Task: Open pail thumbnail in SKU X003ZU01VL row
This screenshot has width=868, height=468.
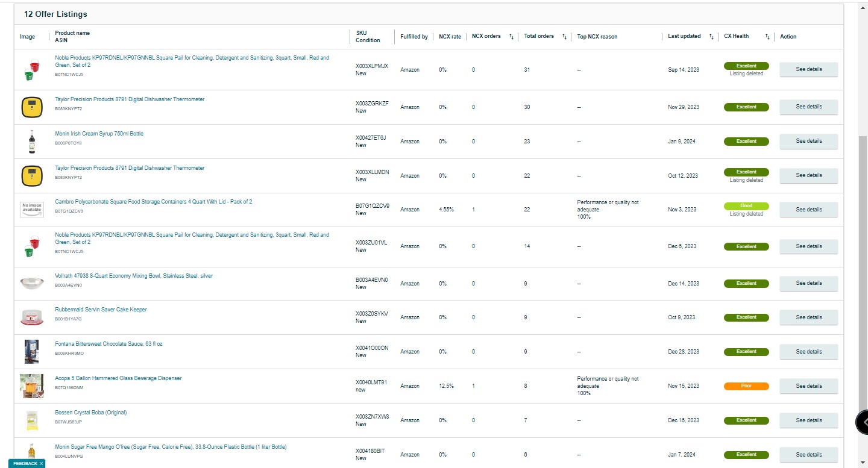Action: point(32,246)
